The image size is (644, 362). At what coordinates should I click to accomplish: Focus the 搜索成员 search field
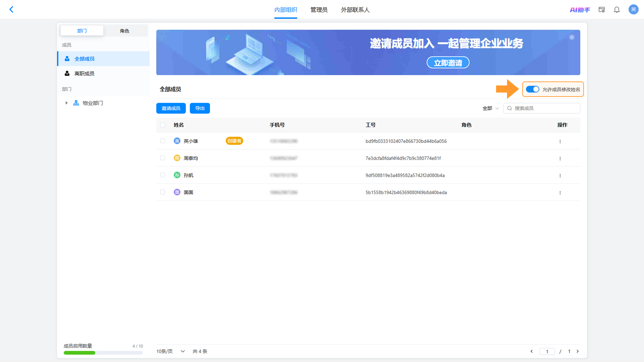click(542, 108)
